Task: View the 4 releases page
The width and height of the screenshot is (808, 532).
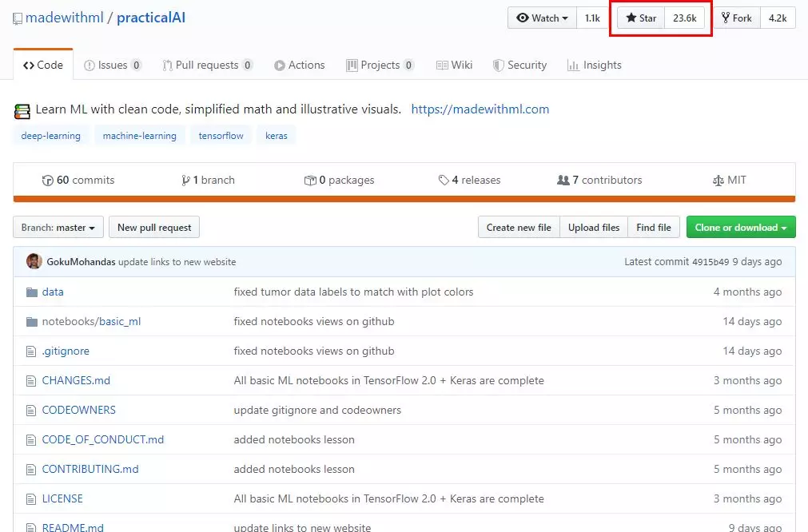Action: coord(469,181)
